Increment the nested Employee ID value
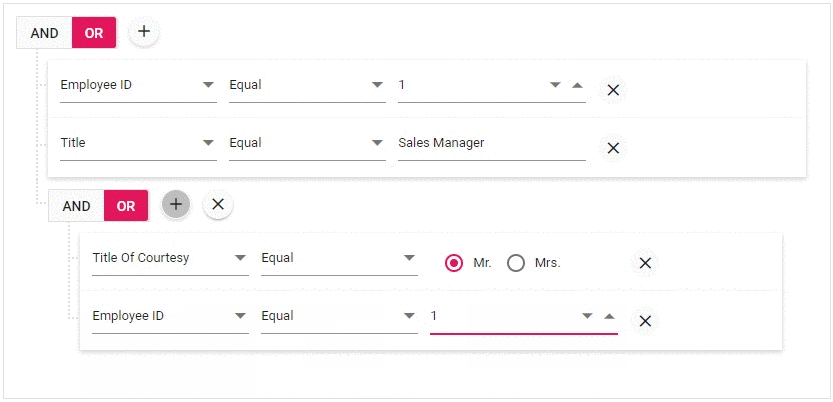The image size is (833, 402). pos(609,316)
